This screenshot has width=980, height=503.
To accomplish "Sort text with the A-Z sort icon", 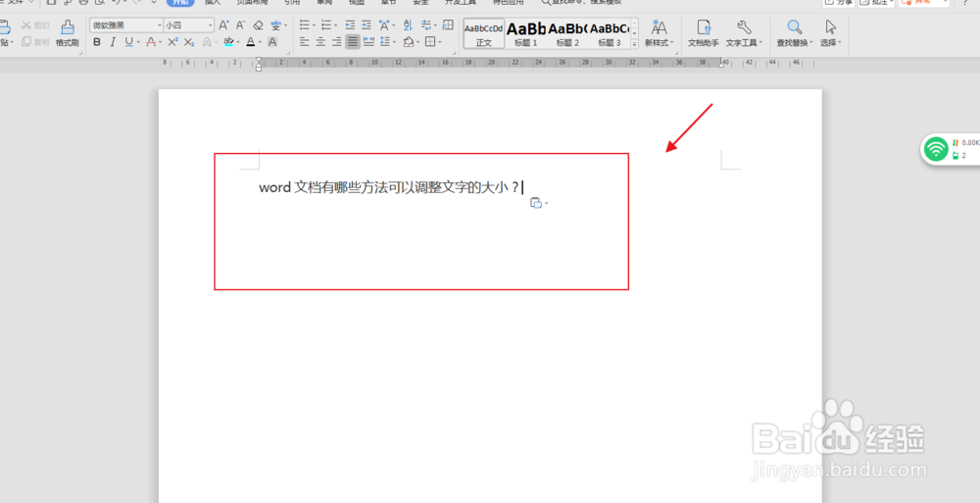I will pyautogui.click(x=408, y=25).
